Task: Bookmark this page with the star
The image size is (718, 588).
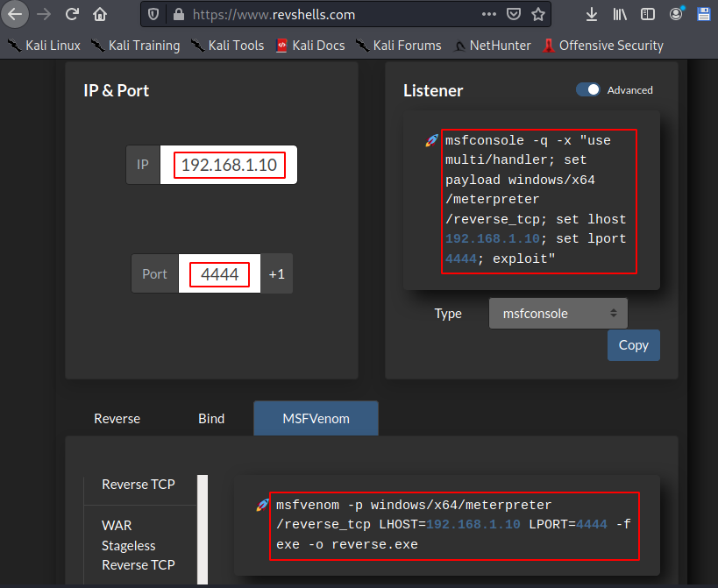Action: pyautogui.click(x=538, y=14)
